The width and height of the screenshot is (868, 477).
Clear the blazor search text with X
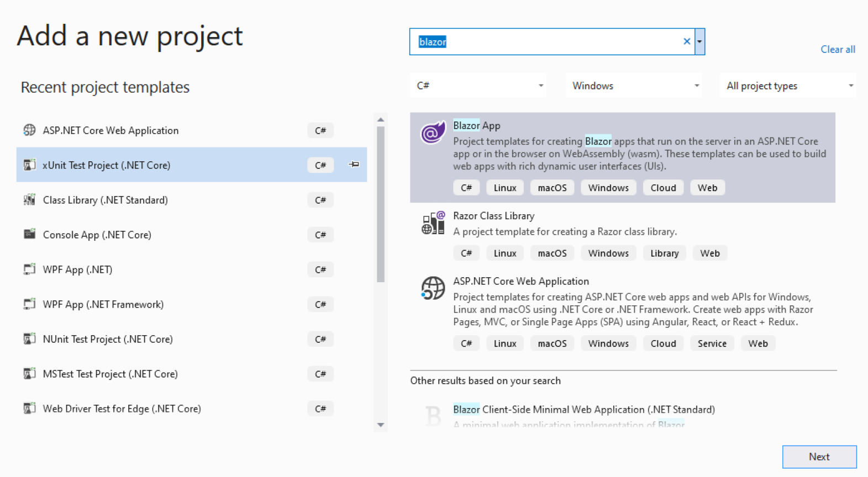click(687, 41)
